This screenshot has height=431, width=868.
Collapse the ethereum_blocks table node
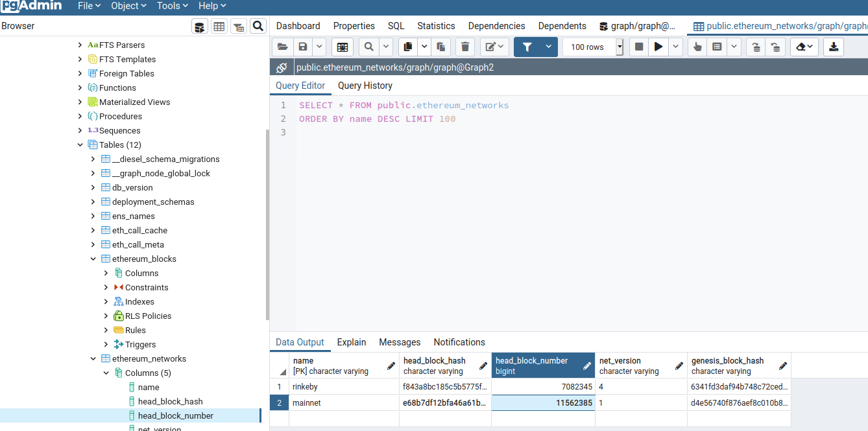[93, 259]
